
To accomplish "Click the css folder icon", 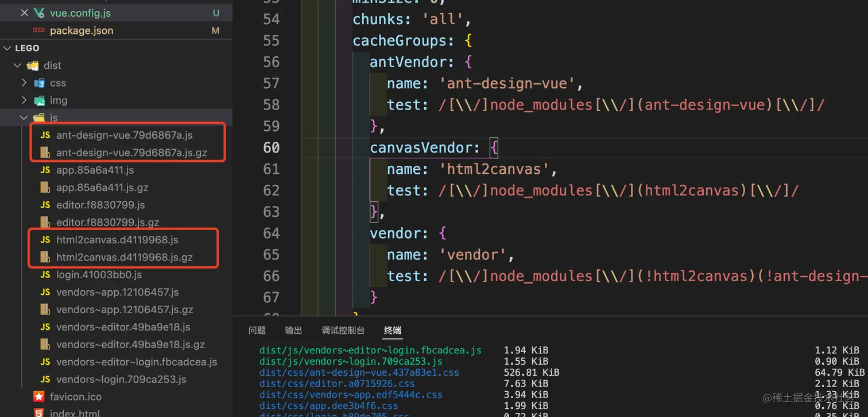I will coord(39,83).
